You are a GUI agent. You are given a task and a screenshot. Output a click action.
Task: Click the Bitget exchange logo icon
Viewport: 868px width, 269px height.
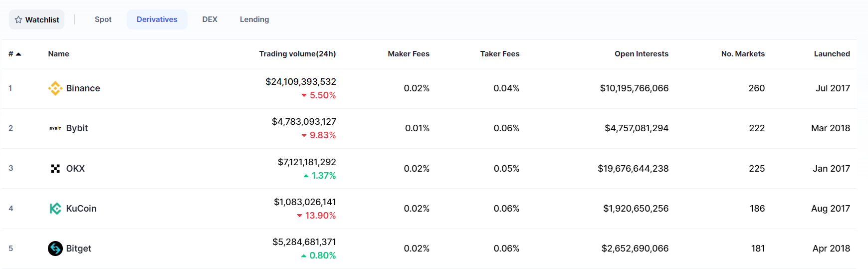click(55, 249)
